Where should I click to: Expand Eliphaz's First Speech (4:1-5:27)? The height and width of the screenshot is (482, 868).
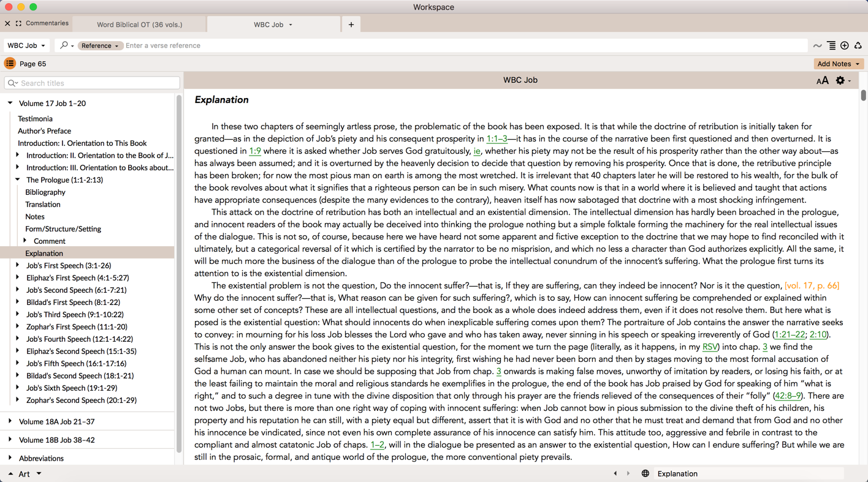(17, 277)
